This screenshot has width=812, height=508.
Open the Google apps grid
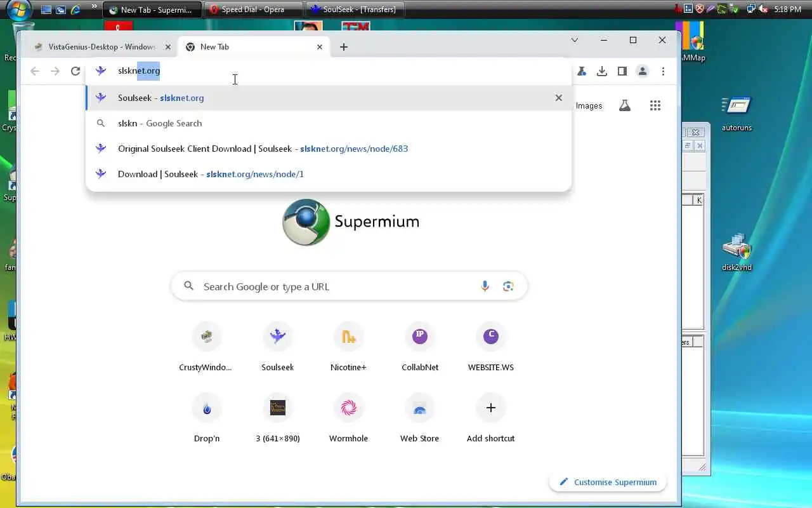pyautogui.click(x=655, y=106)
